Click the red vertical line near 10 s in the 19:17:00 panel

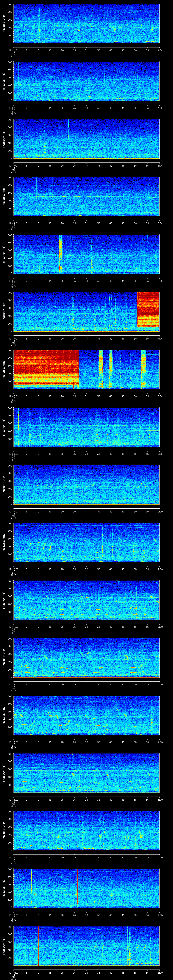click(x=38, y=945)
